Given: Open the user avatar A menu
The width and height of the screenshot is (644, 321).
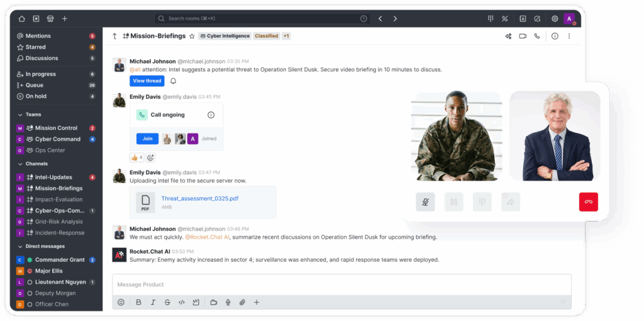Looking at the screenshot, I should [569, 18].
